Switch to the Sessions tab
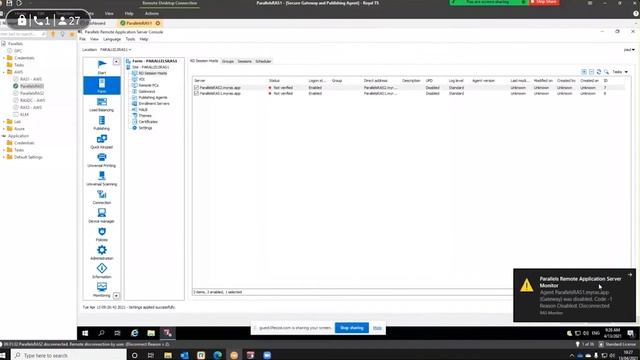This screenshot has width=640, height=360. [x=244, y=61]
